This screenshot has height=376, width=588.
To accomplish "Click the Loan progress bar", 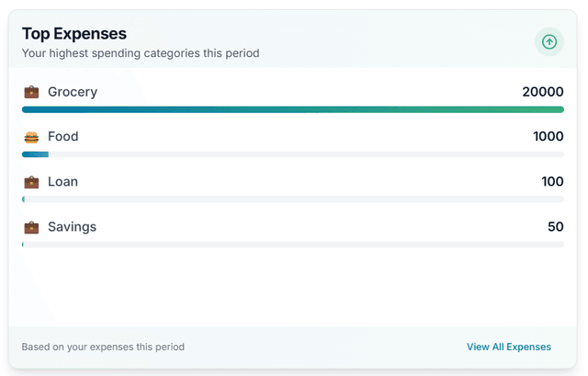I will [293, 199].
